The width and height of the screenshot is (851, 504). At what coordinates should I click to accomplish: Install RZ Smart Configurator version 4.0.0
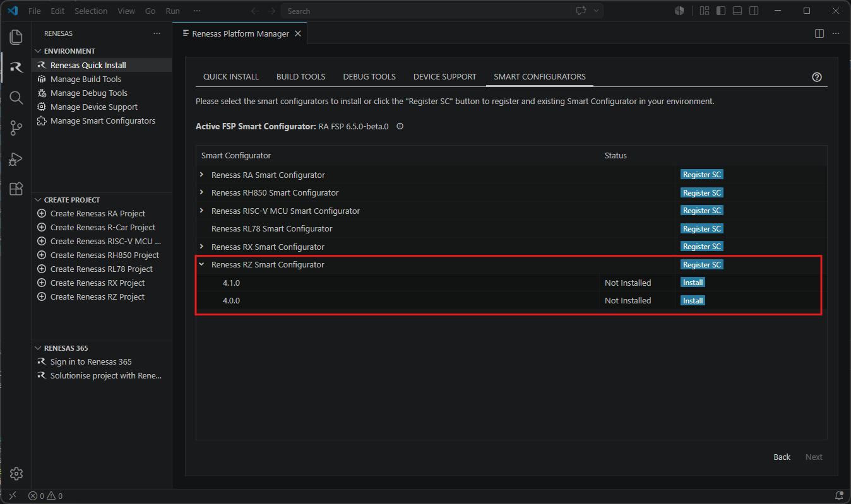coord(693,300)
